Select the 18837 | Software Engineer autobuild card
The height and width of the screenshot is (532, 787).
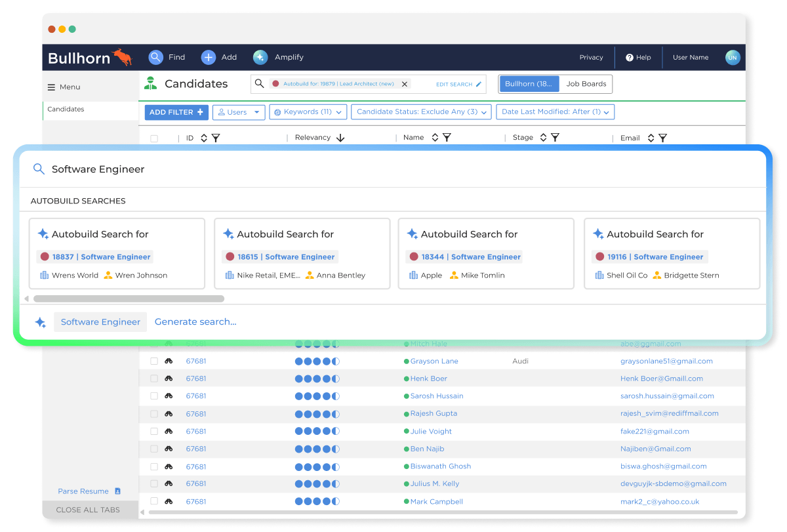coord(117,254)
